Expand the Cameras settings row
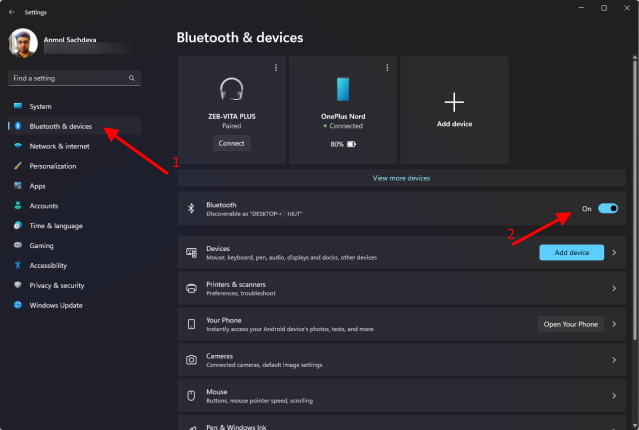This screenshot has width=639, height=430. tap(613, 359)
